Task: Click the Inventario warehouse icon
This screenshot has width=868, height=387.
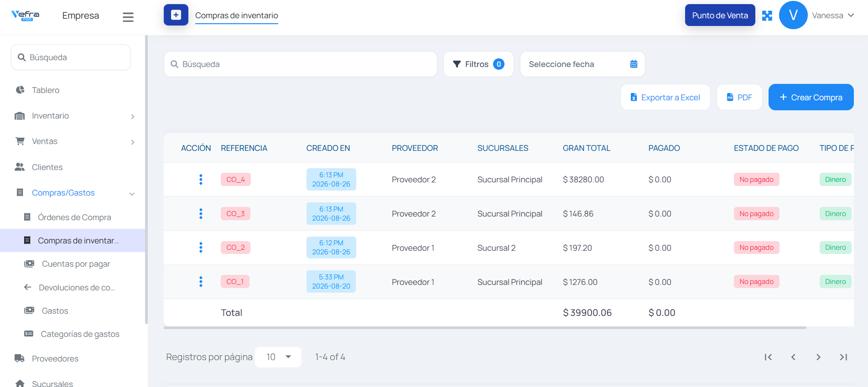Action: [20, 116]
